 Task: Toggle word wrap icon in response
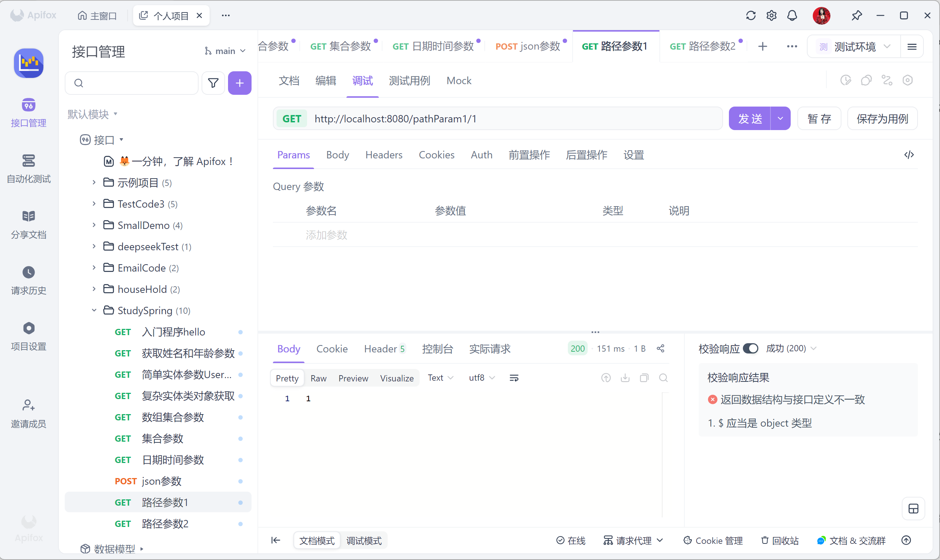coord(514,378)
